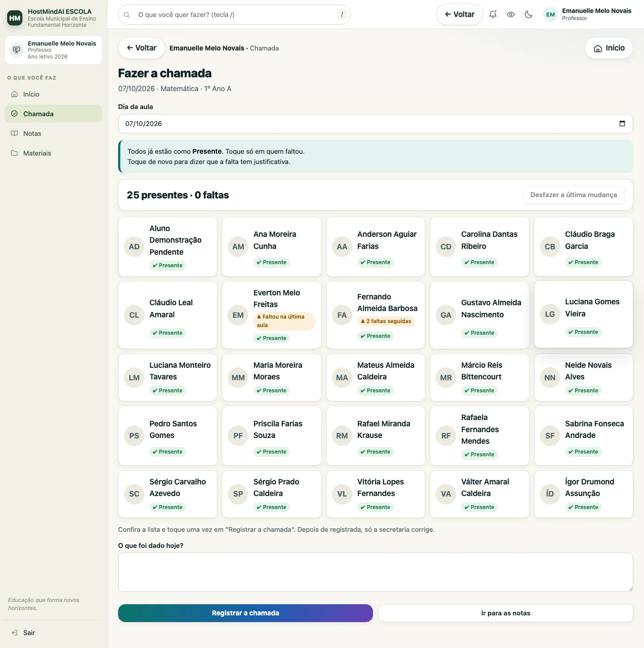Toggle Cláudio Braga Garcia's Presente status
The width and height of the screenshot is (644, 648).
point(583,262)
